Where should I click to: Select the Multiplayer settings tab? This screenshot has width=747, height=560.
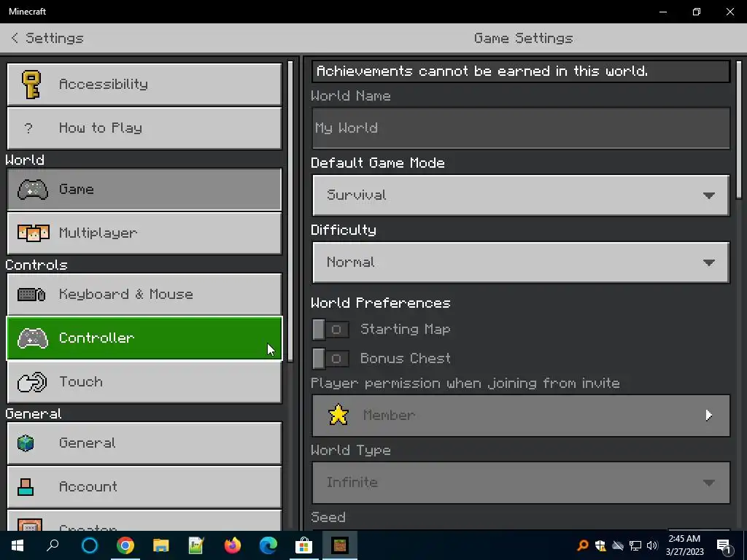144,233
